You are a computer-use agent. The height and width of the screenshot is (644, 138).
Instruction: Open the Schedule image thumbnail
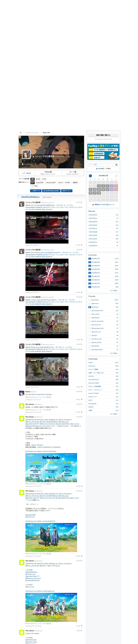point(51,468)
